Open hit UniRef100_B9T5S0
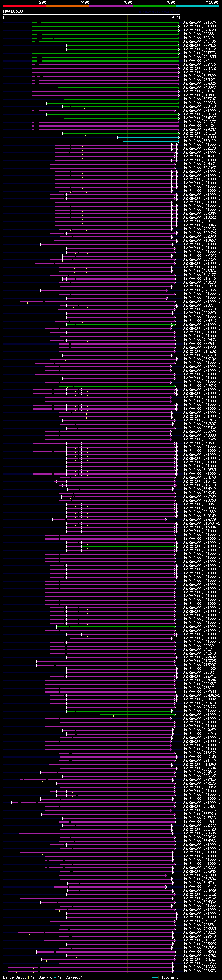The height and width of the screenshot is (980, 222). [199, 23]
